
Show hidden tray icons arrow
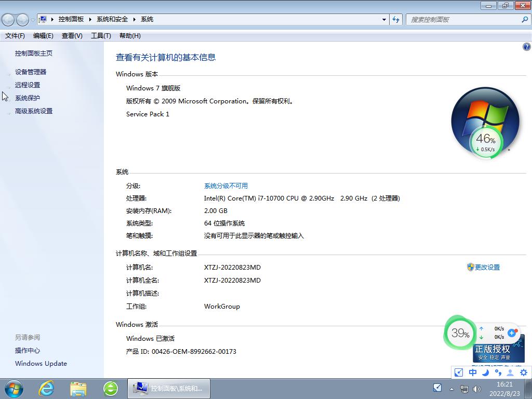click(x=451, y=389)
